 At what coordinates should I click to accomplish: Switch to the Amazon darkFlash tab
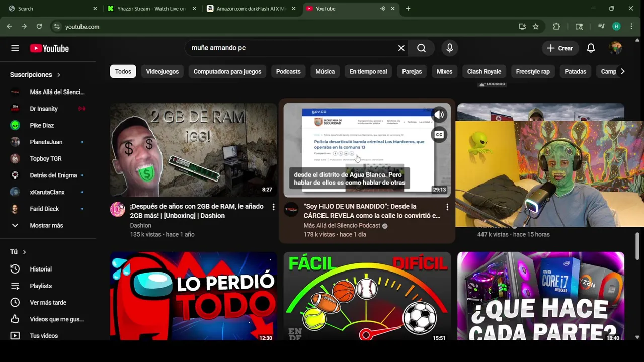pos(250,9)
